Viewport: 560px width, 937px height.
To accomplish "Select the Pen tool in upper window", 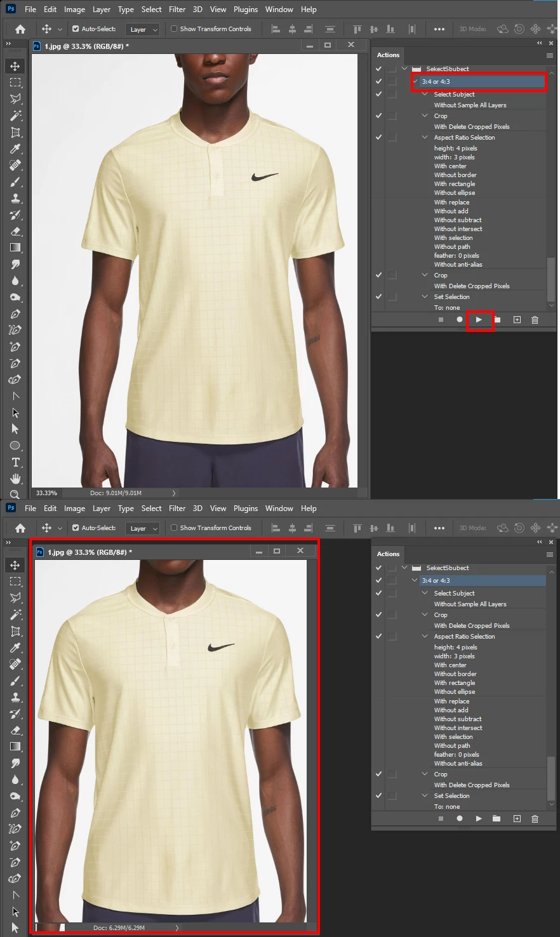I will pos(15,314).
